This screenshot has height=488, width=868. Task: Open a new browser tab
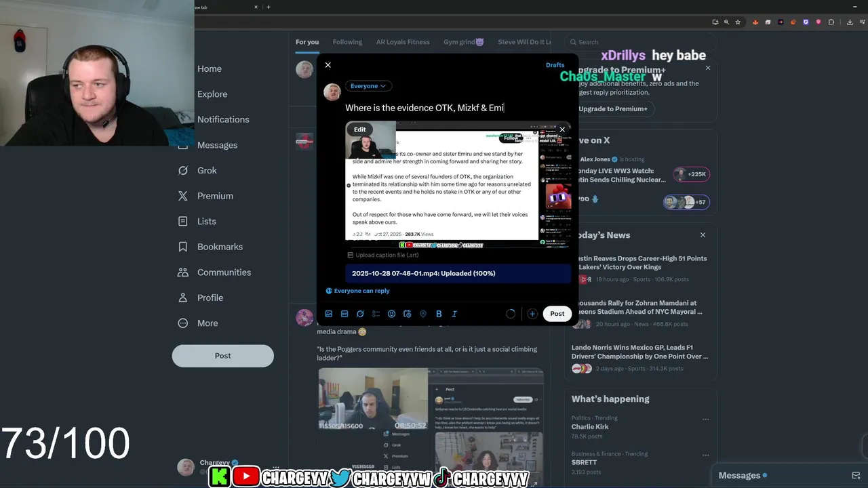tap(269, 7)
